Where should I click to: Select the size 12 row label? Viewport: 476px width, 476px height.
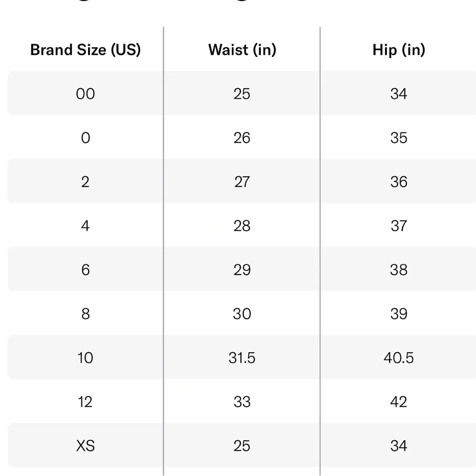coord(85,402)
